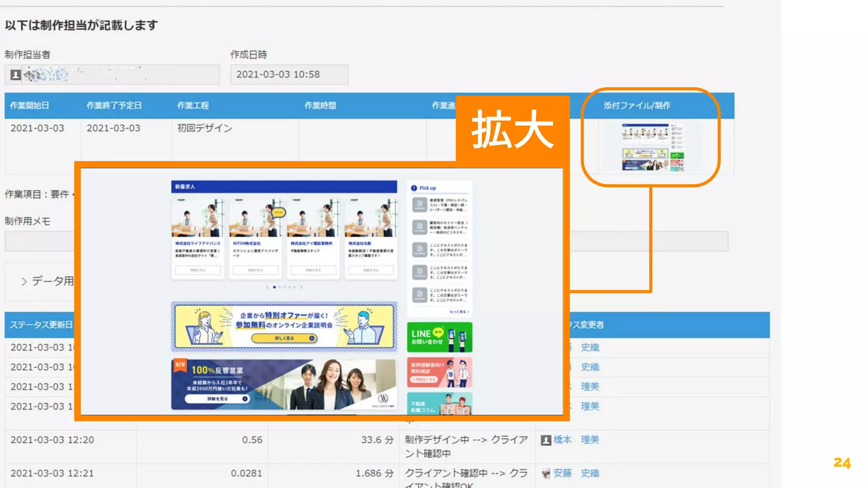Click the Pick up info icon
Image resolution: width=868 pixels, height=488 pixels.
(x=414, y=188)
